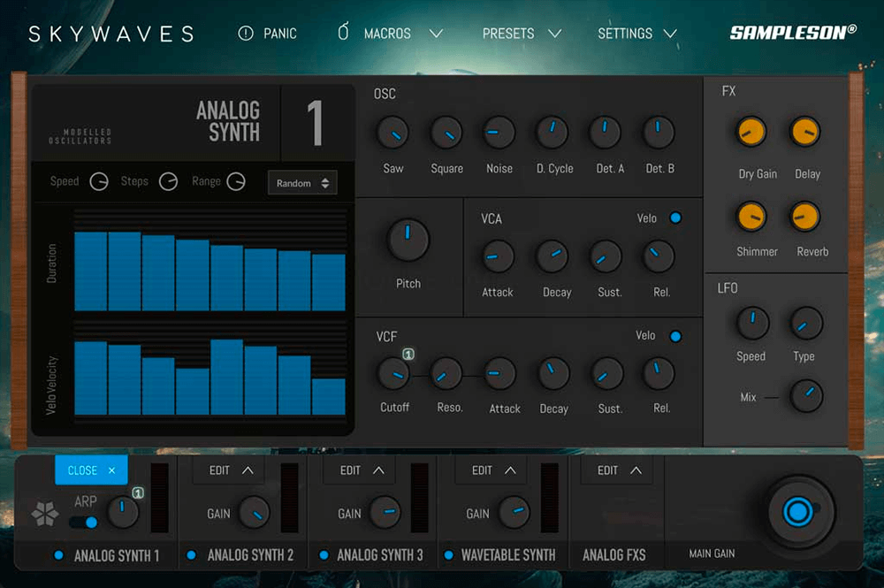Viewport: 884px width, 588px height.
Task: Click the Main Gain knob
Action: tap(798, 511)
